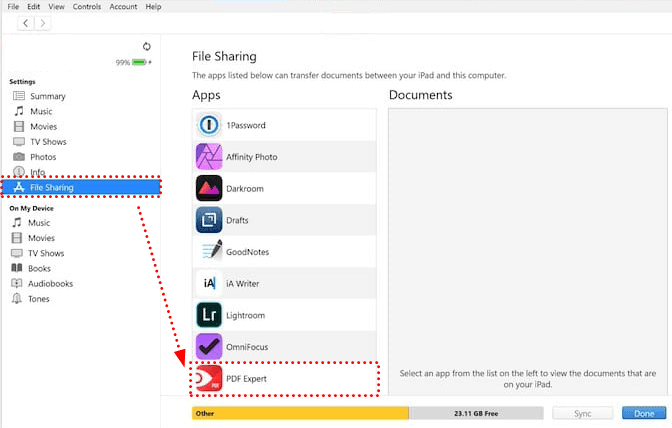Select iA Writer name in Apps list
This screenshot has height=428, width=672.
point(242,284)
